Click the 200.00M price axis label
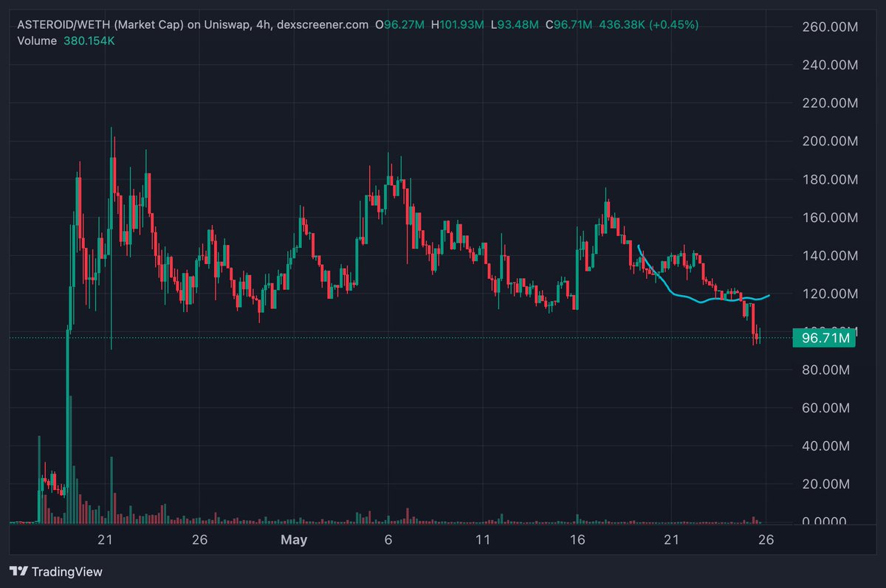 (831, 141)
